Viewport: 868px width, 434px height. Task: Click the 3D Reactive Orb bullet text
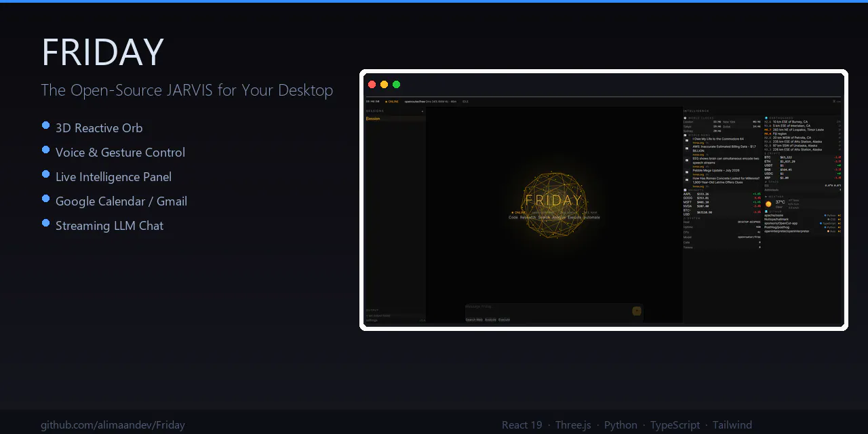tap(99, 127)
